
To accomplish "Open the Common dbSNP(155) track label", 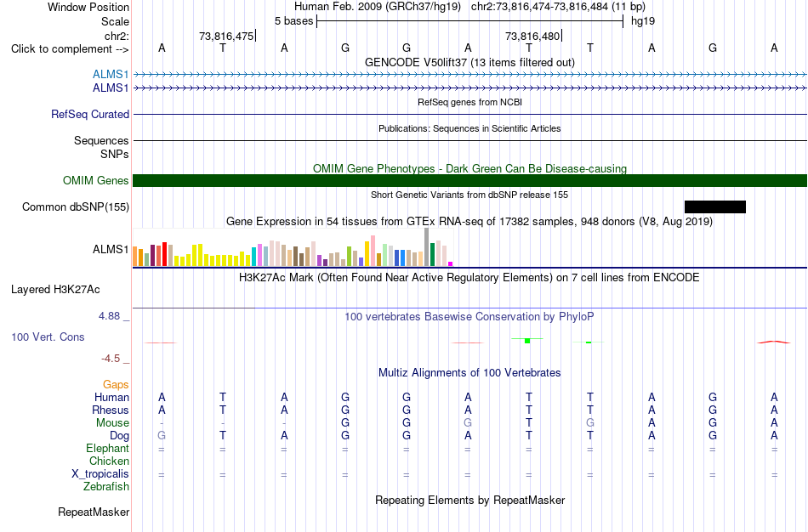I will point(76,207).
